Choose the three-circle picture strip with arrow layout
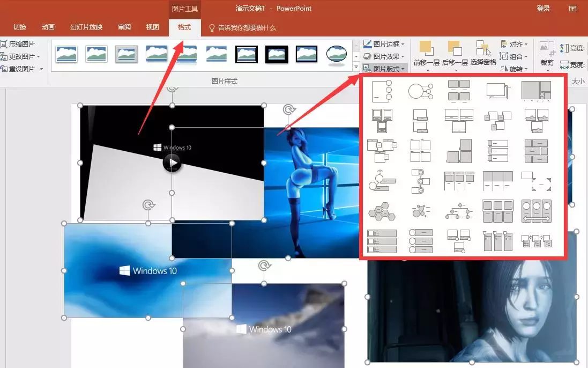Screen dimensions: 588x368 pyautogui.click(x=536, y=211)
